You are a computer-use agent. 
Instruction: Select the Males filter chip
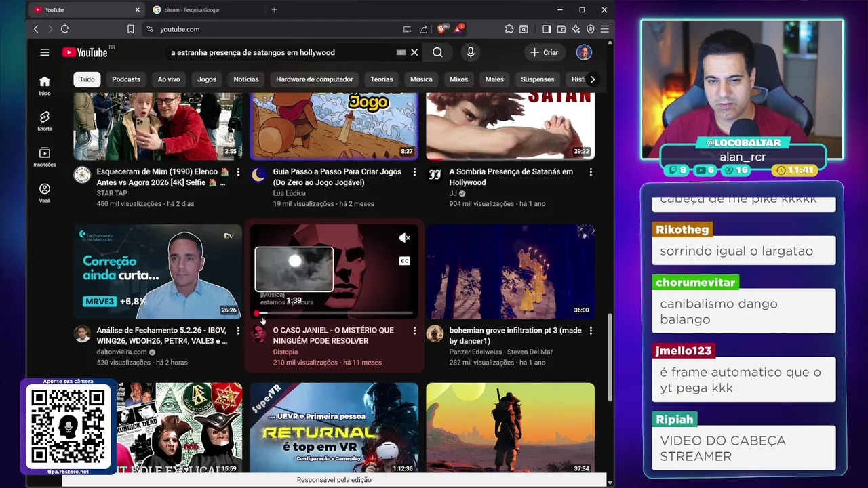tap(494, 79)
